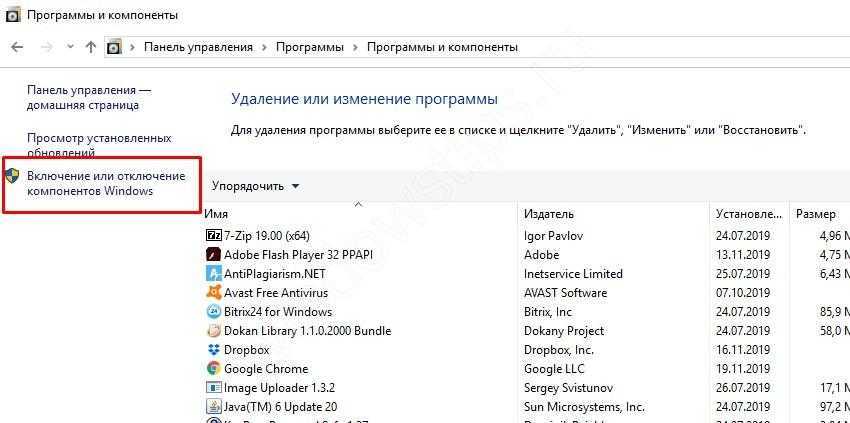The image size is (850, 423).
Task: Click the Java(TM) 6 Update 20 icon
Action: point(214,406)
